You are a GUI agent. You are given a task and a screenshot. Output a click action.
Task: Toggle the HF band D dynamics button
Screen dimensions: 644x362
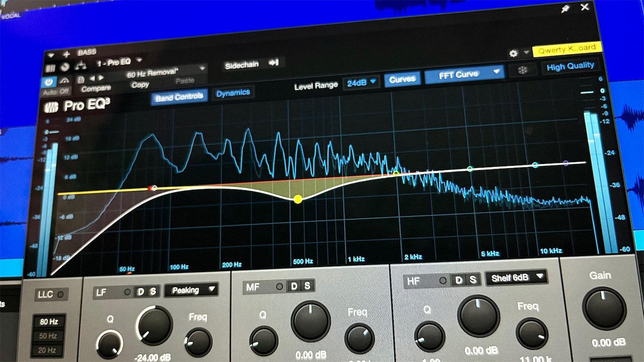(459, 280)
